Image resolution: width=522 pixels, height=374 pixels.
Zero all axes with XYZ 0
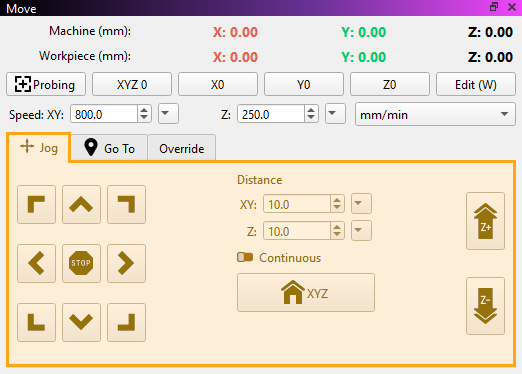click(132, 84)
